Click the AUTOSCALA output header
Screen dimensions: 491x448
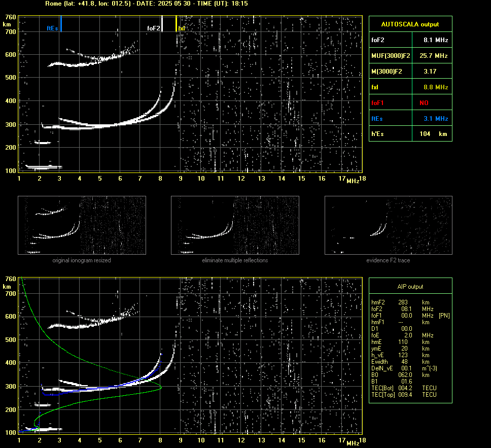(x=410, y=24)
